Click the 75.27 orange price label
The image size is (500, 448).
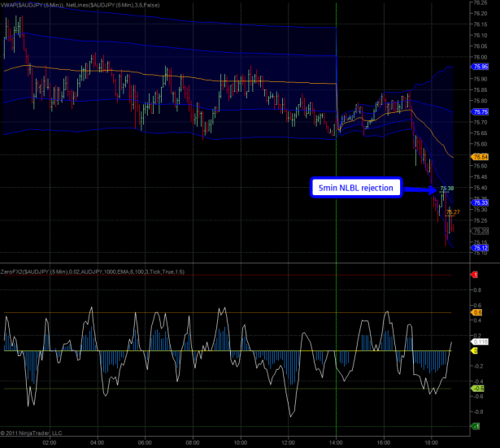tap(453, 212)
